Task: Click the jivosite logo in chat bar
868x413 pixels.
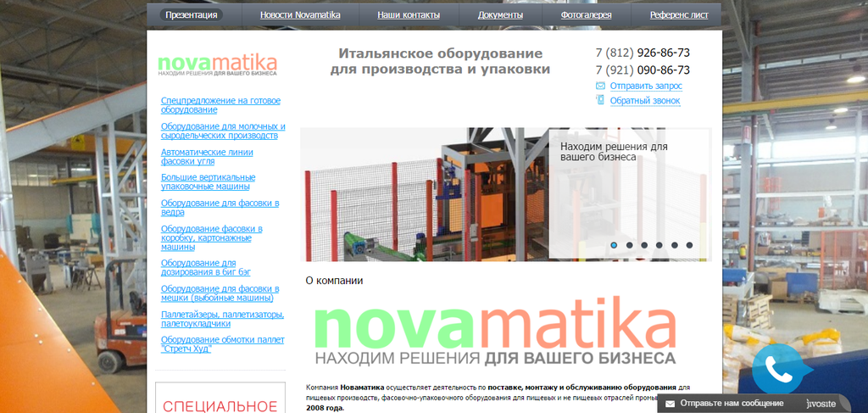Action: 820,403
